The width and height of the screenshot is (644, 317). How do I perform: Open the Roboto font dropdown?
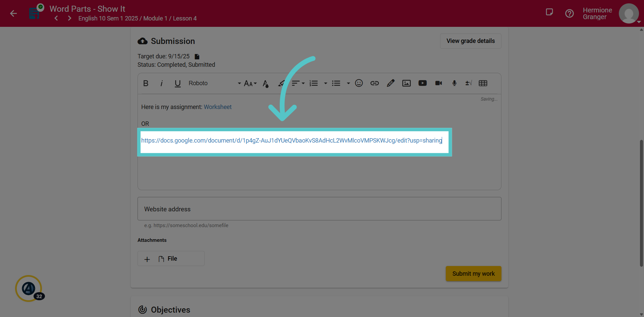click(214, 83)
